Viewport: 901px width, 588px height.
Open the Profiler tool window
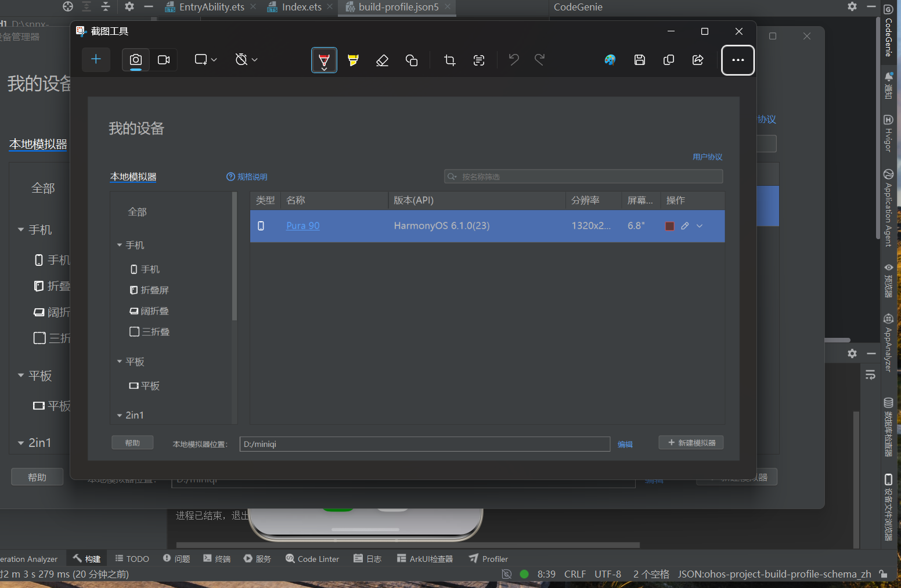(488, 559)
